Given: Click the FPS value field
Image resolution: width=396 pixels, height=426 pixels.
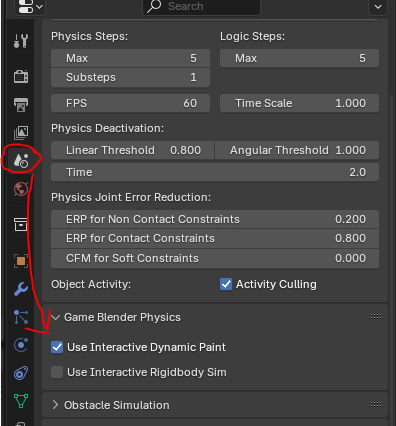Looking at the screenshot, I should point(130,103).
